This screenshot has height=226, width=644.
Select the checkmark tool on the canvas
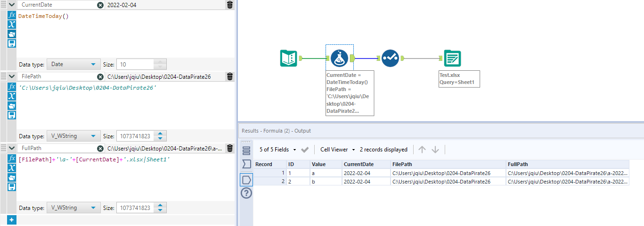click(x=390, y=58)
